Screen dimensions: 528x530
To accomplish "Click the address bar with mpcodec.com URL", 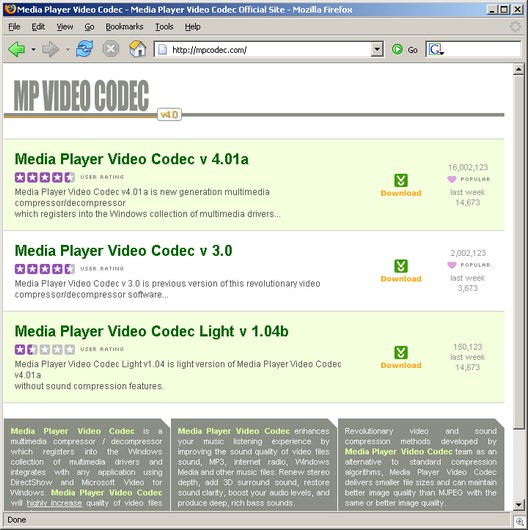I will pos(269,50).
